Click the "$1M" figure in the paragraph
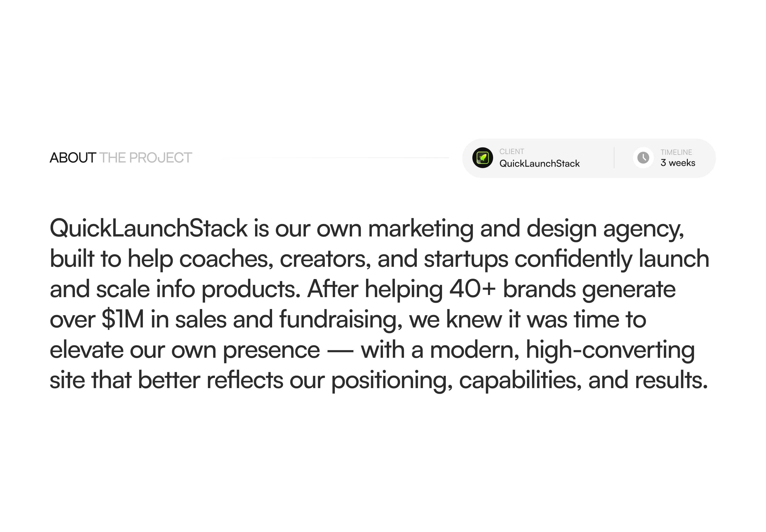Screen dimensions: 766x532 pyautogui.click(x=123, y=319)
